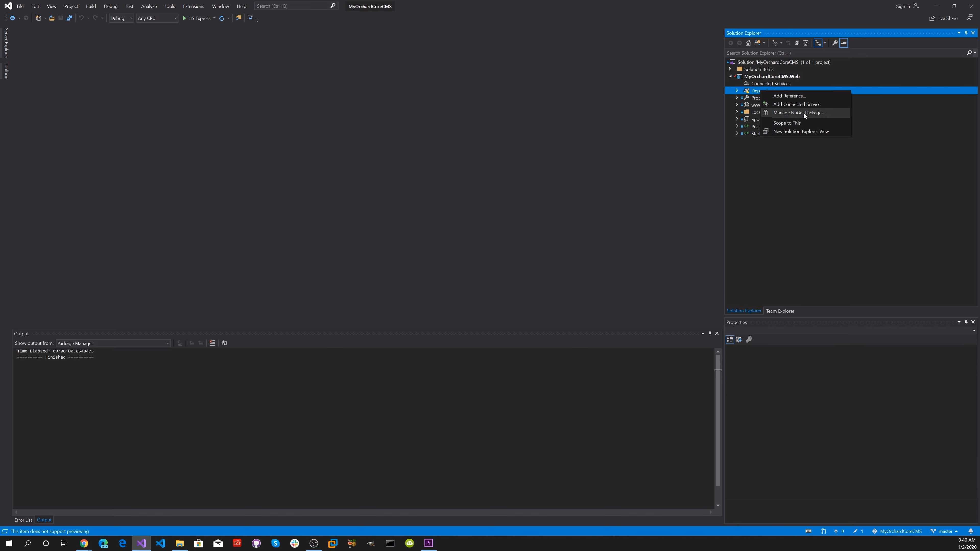Toggle Word Wrap in Output window
Image resolution: width=980 pixels, height=551 pixels.
tap(224, 343)
